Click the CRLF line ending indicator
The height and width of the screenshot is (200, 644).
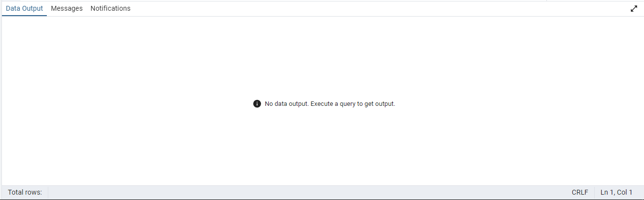[x=580, y=192]
